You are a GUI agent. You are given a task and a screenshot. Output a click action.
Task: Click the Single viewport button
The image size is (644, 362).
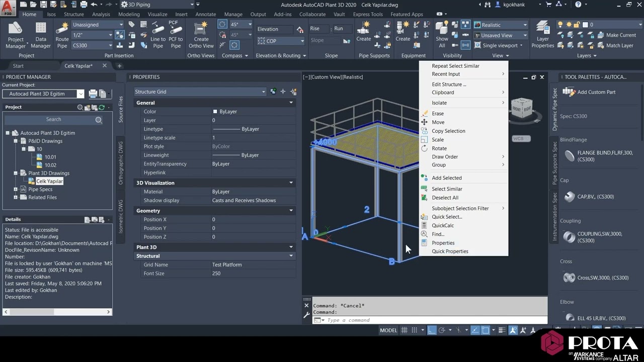pyautogui.click(x=498, y=45)
